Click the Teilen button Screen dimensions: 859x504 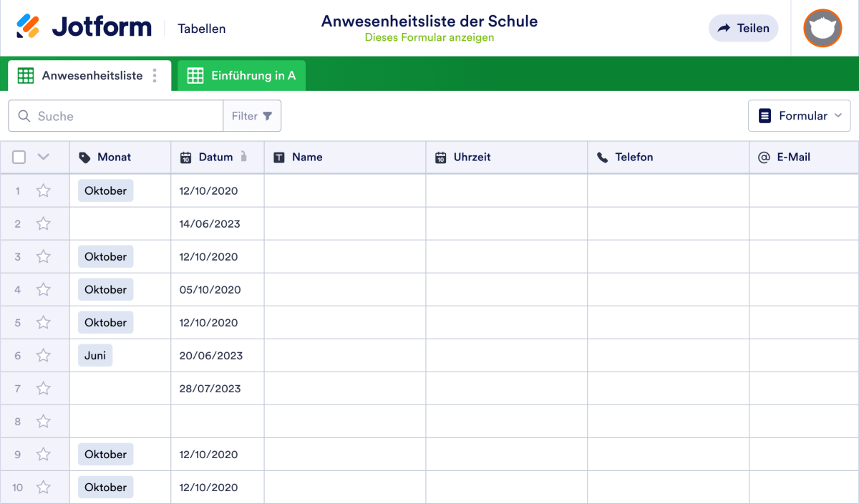[x=743, y=28]
